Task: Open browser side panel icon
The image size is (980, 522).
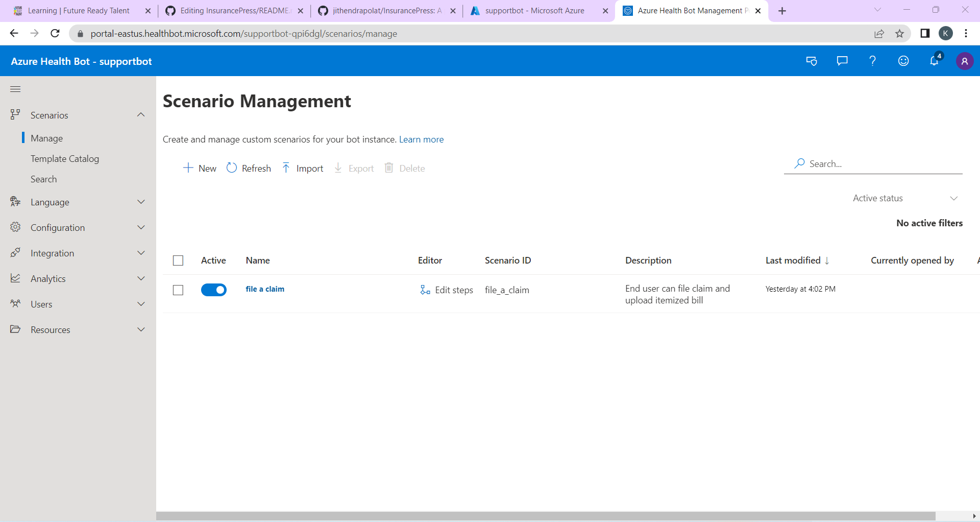Action: coord(925,34)
